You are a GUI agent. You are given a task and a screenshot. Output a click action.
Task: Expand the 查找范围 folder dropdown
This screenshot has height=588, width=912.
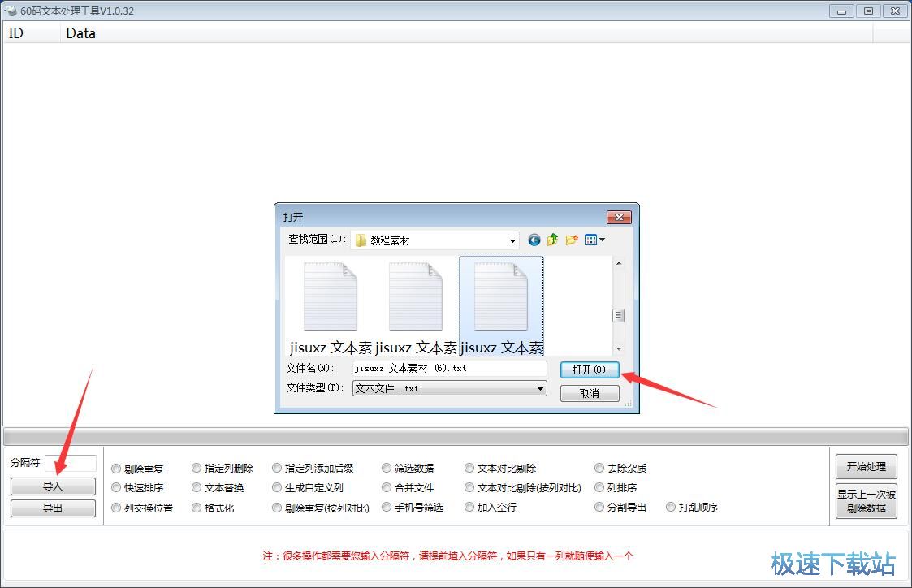[512, 240]
